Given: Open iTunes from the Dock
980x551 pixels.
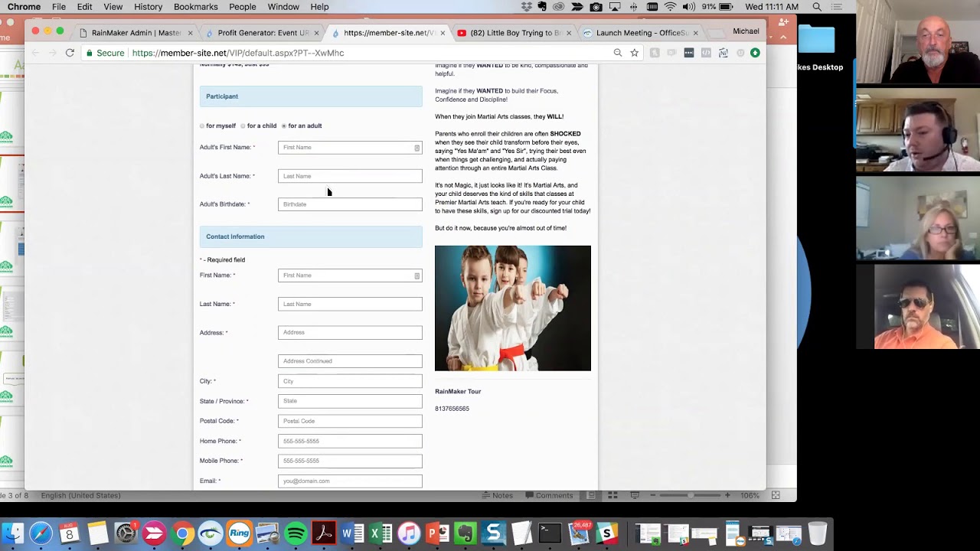Looking at the screenshot, I should (409, 533).
